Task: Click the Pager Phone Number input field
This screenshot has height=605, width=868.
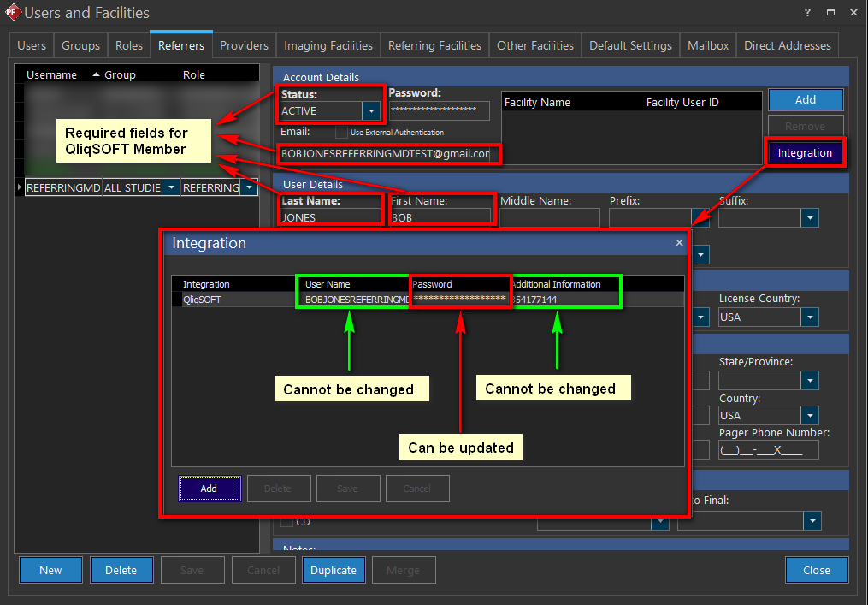Action: click(768, 450)
